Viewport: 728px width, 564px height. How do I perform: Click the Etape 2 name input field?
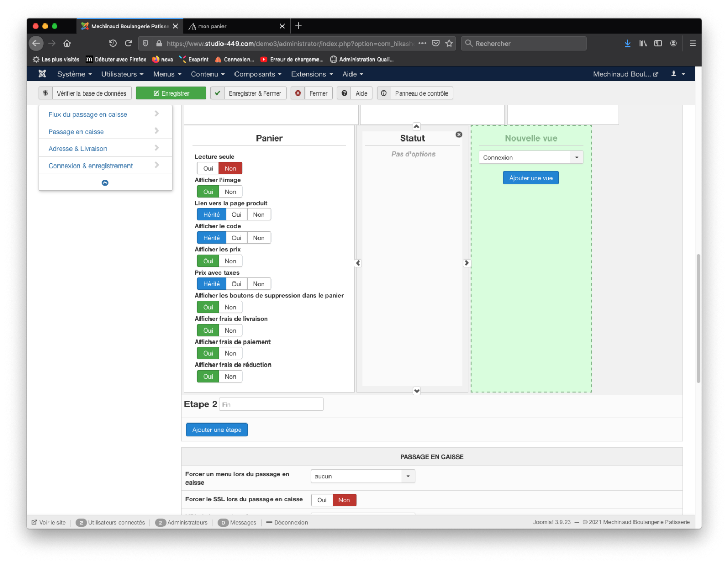click(271, 405)
